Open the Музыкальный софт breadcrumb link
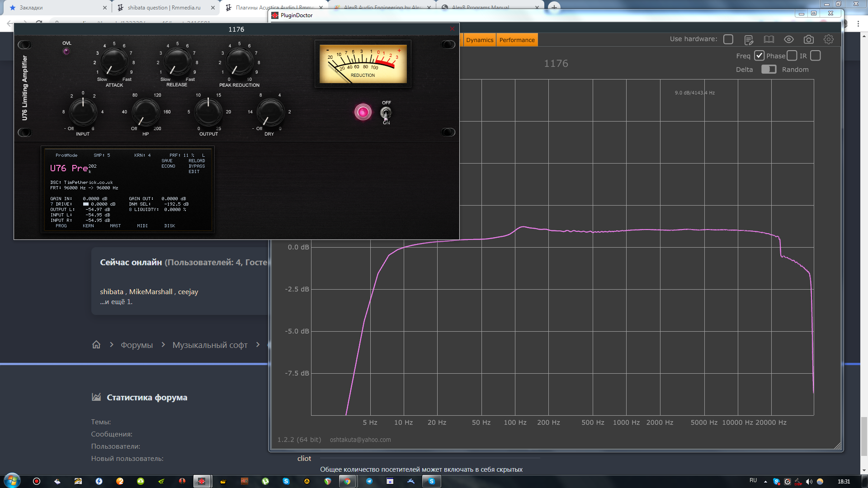Screen dimensions: 868x488 [x=210, y=345]
